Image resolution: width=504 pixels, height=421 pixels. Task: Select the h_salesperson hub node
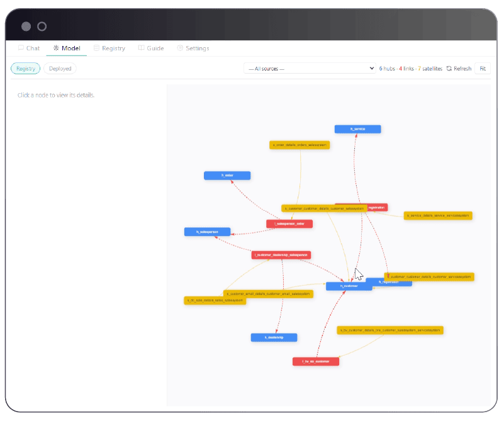click(x=207, y=232)
